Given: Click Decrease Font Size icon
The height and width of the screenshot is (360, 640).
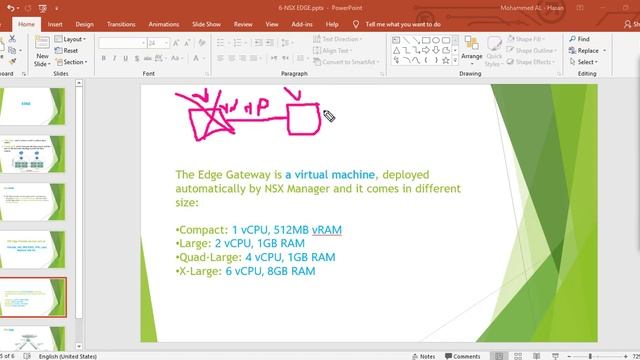Looking at the screenshot, I should tap(187, 43).
